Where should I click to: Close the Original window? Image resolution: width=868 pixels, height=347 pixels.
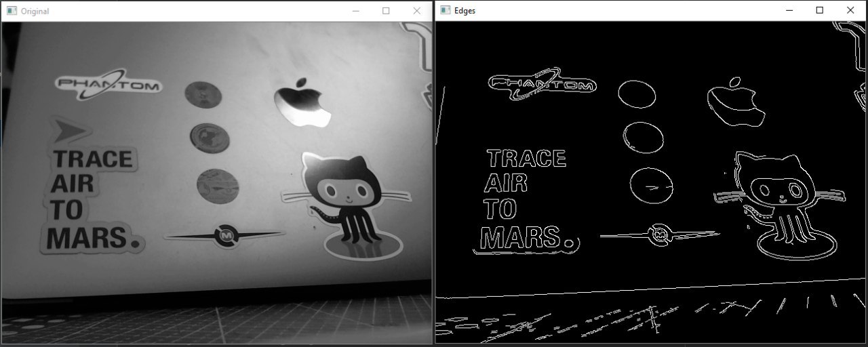point(416,11)
